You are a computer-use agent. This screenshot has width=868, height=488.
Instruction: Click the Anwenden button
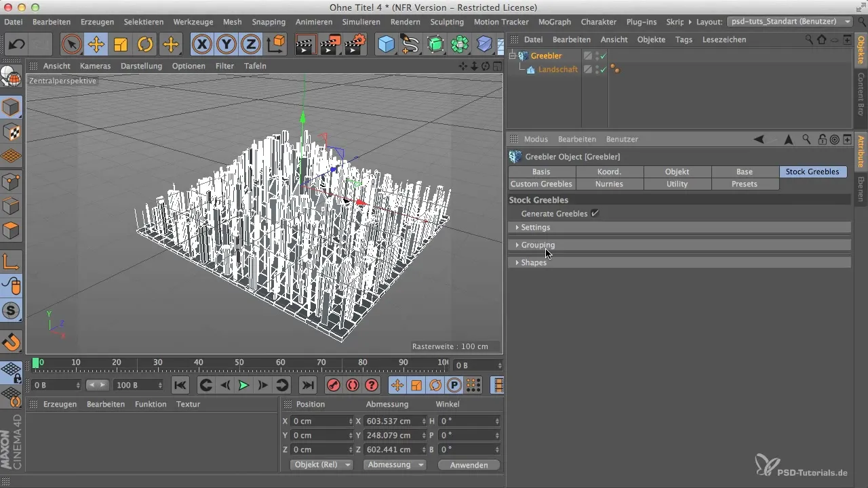469,465
